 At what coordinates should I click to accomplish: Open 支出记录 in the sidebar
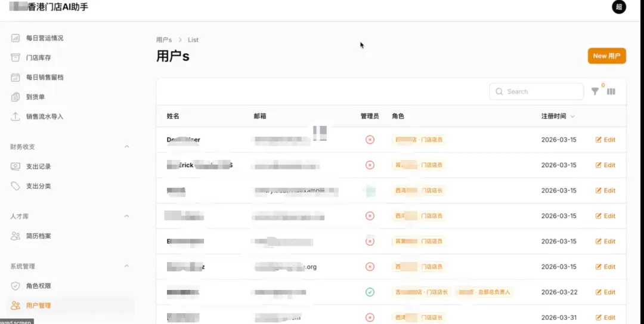click(38, 166)
